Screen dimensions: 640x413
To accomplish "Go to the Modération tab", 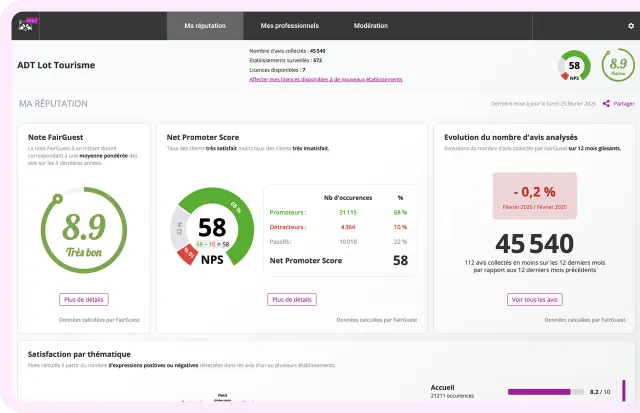I will coord(371,26).
